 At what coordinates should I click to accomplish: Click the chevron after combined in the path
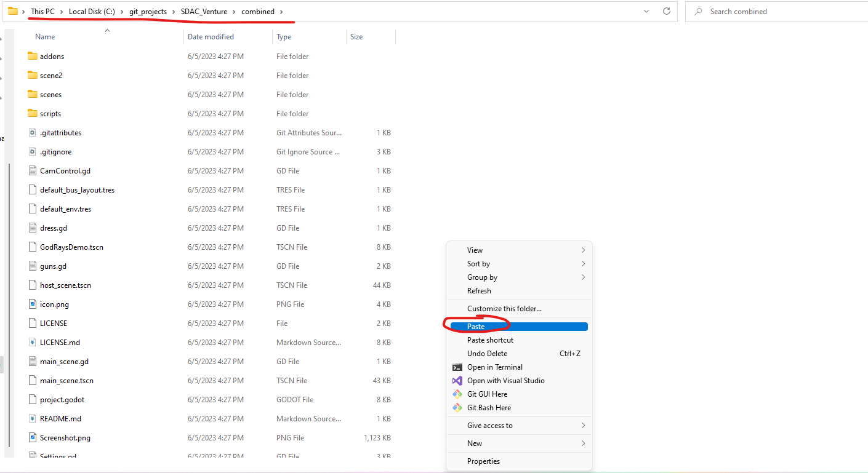[x=281, y=12]
